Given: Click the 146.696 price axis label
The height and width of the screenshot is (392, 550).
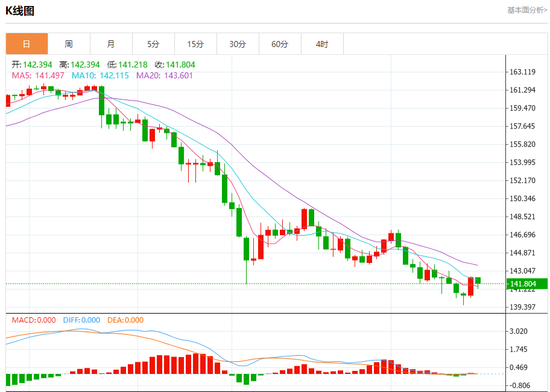Looking at the screenshot, I should pos(522,235).
